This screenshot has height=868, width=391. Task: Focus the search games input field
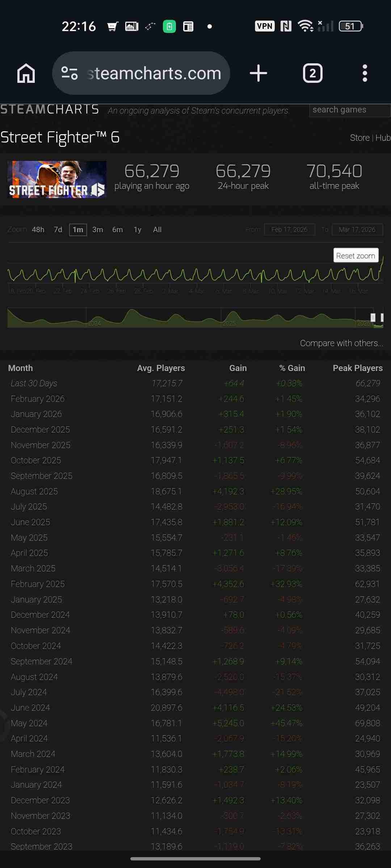[349, 110]
